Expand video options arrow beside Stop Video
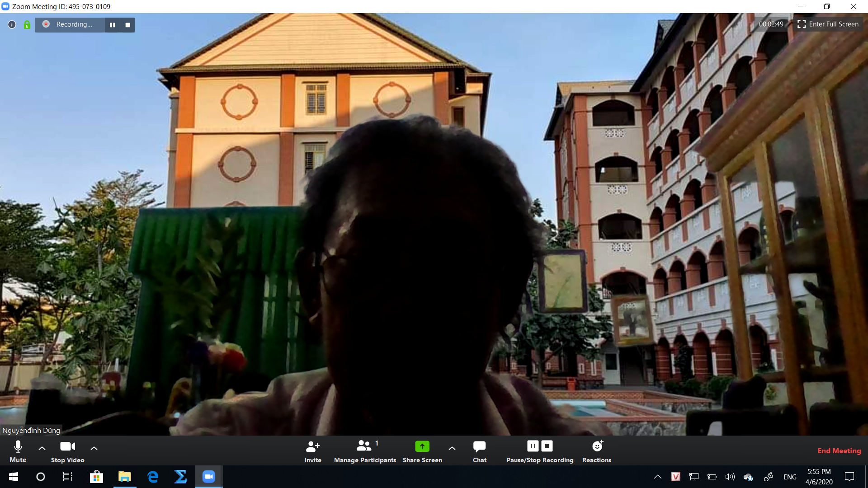868x488 pixels. click(94, 448)
